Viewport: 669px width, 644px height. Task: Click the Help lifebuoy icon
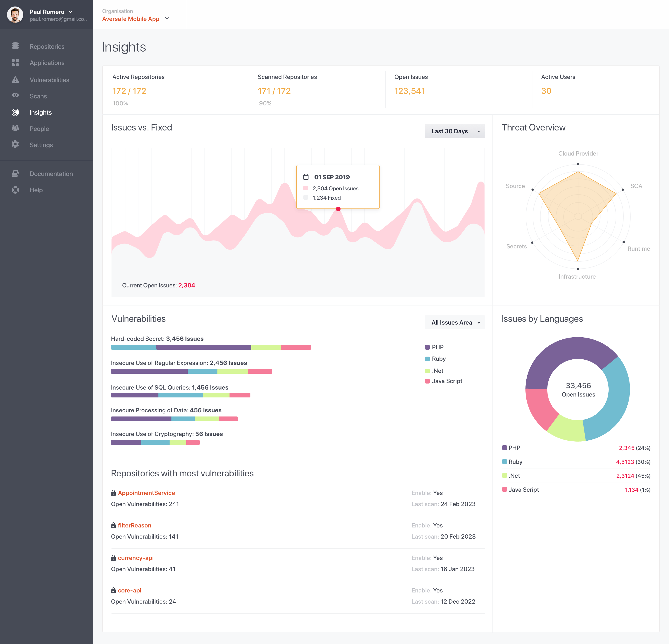(15, 190)
